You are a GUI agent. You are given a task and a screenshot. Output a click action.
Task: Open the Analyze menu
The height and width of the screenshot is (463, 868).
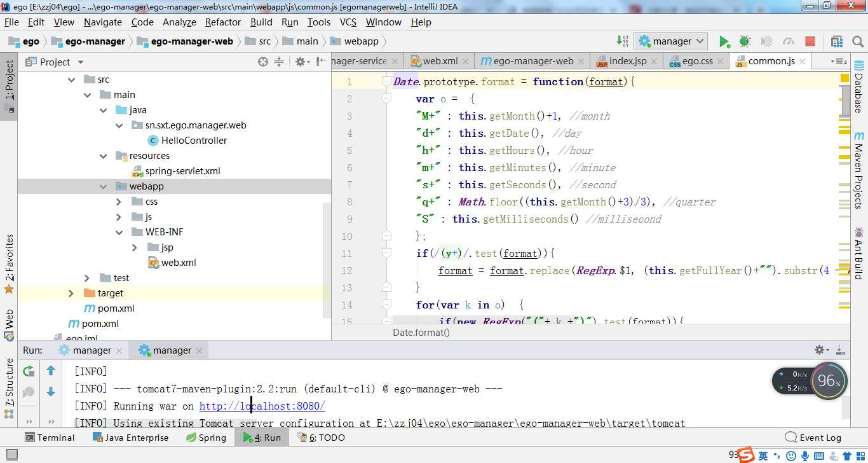click(x=179, y=22)
